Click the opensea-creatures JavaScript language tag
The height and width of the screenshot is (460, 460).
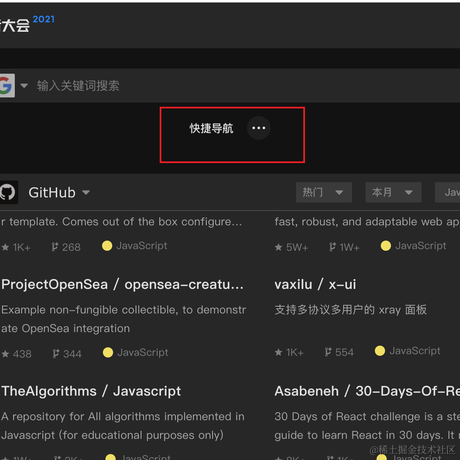click(x=136, y=352)
